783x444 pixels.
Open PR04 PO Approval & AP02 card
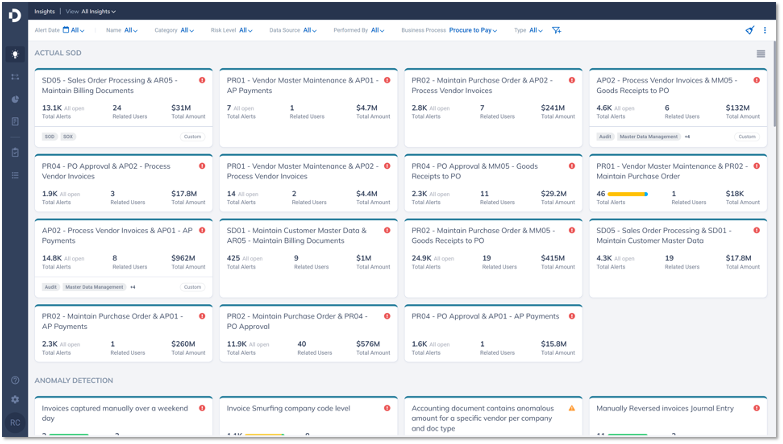click(123, 184)
